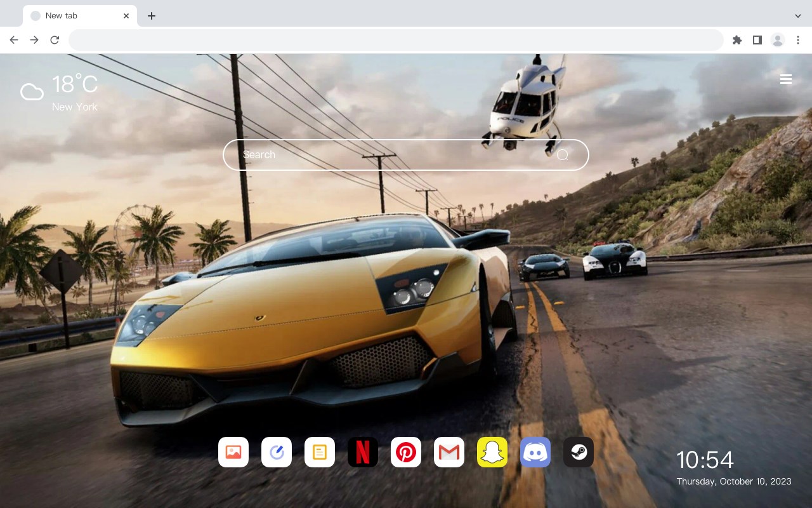The height and width of the screenshot is (508, 812).
Task: Open the hamburger menu on the page
Action: pos(786,79)
